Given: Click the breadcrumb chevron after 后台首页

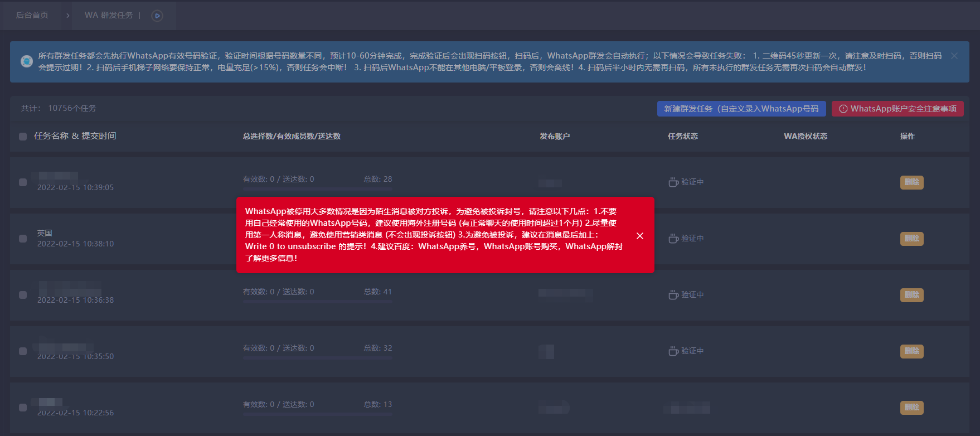Looking at the screenshot, I should (67, 16).
